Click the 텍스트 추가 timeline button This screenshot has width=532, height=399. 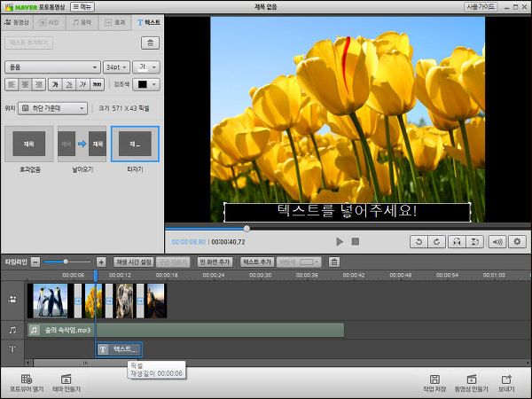(x=257, y=262)
